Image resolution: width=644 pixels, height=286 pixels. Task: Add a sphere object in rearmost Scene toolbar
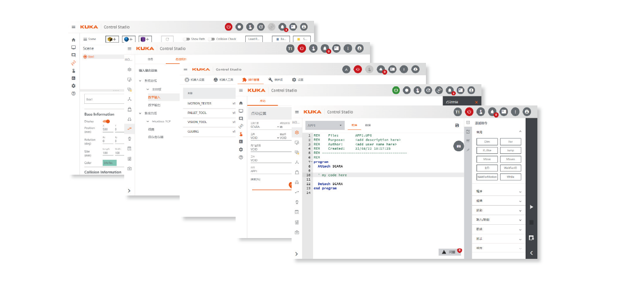[128, 39]
